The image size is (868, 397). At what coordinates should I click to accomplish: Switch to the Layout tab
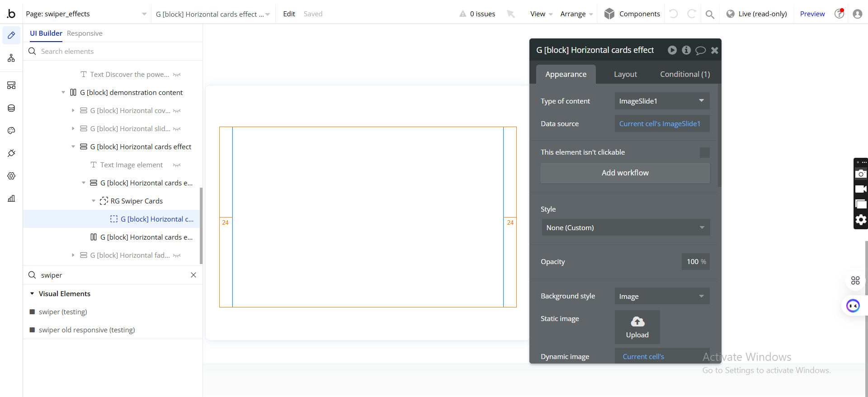[x=625, y=74]
